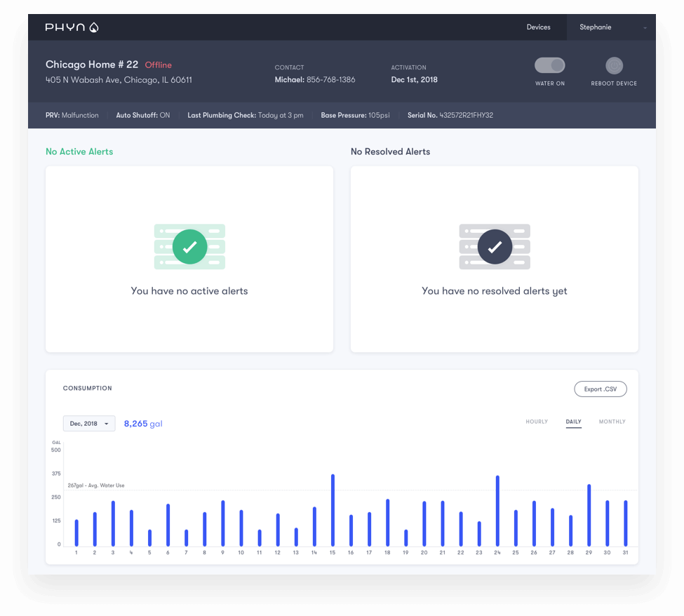Click the Reboot Device power icon
The height and width of the screenshot is (616, 684).
(x=614, y=65)
